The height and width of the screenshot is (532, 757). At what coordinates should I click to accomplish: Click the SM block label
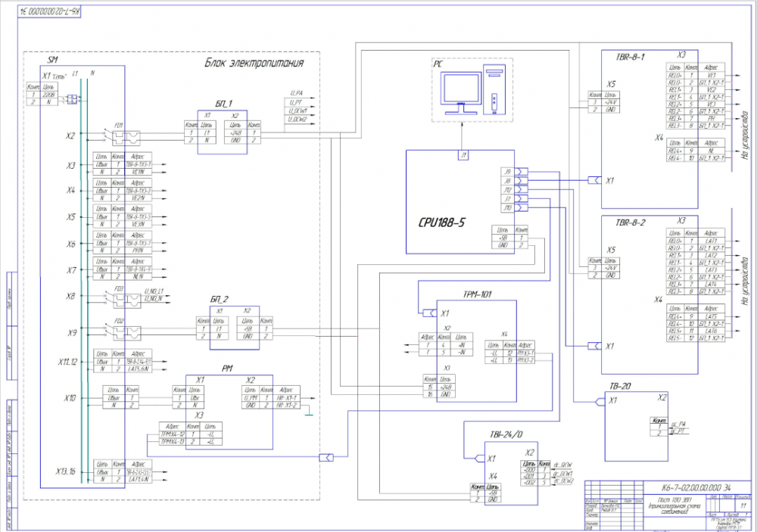pos(53,60)
